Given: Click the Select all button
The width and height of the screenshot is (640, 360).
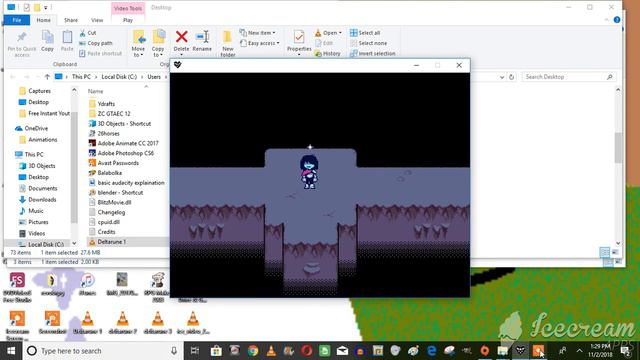Looking at the screenshot, I should (x=365, y=33).
